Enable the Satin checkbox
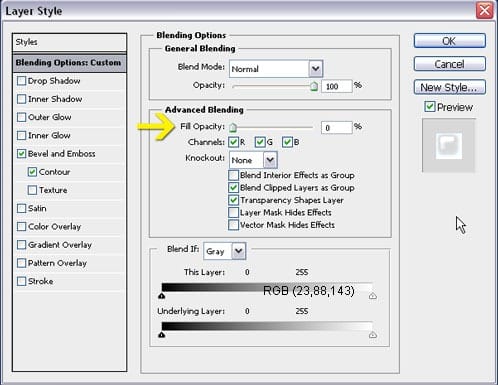This screenshot has width=498, height=385. tap(21, 209)
